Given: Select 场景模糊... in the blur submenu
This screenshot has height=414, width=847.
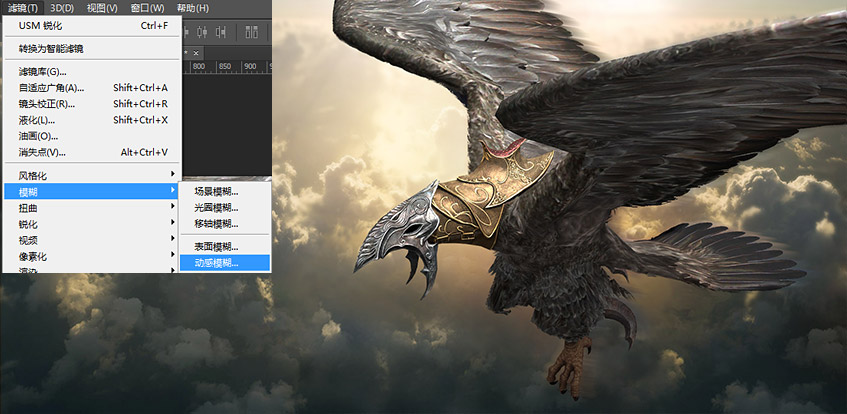Looking at the screenshot, I should pos(225,191).
